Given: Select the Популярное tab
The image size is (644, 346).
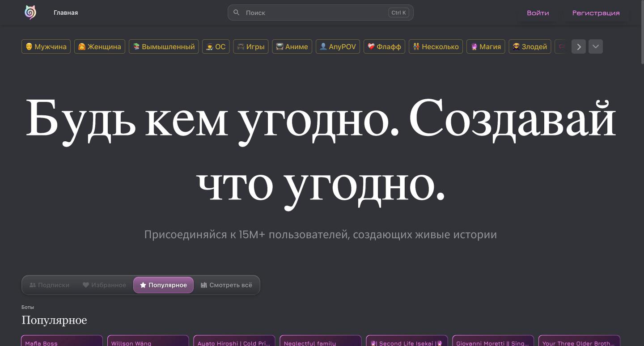Looking at the screenshot, I should point(163,285).
